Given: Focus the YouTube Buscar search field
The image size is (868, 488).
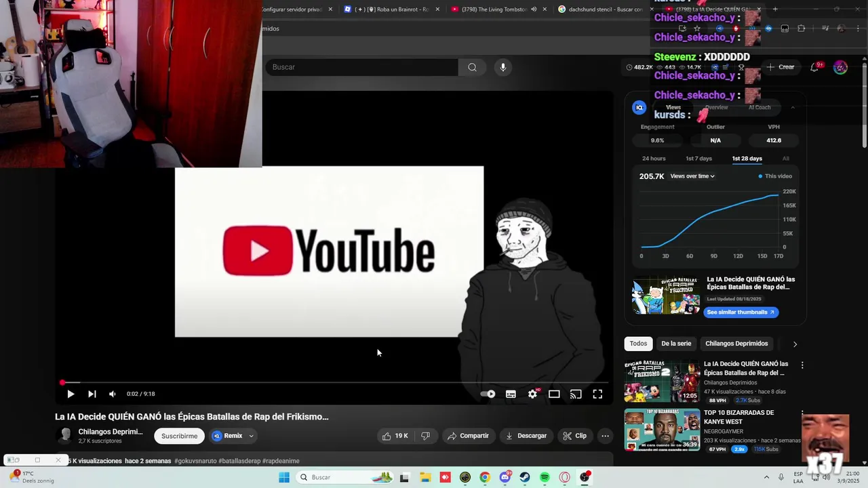Looking at the screenshot, I should (361, 67).
